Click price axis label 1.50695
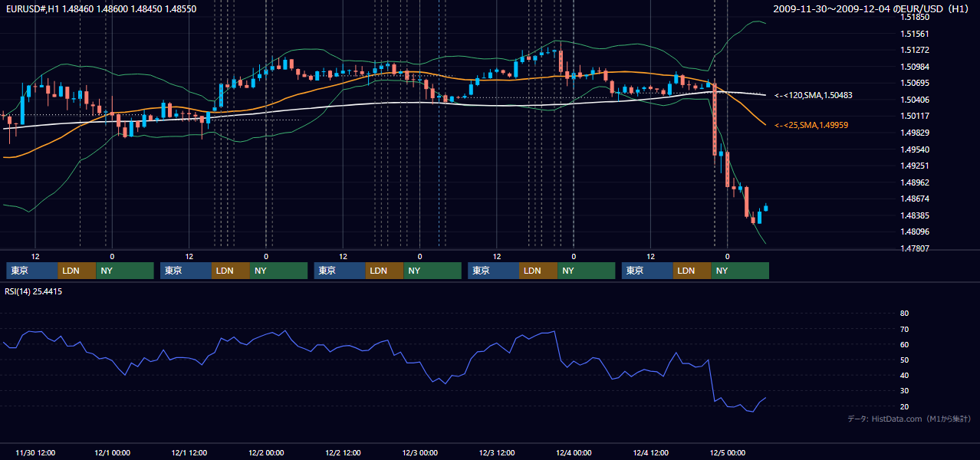Image resolution: width=980 pixels, height=460 pixels. tap(916, 83)
